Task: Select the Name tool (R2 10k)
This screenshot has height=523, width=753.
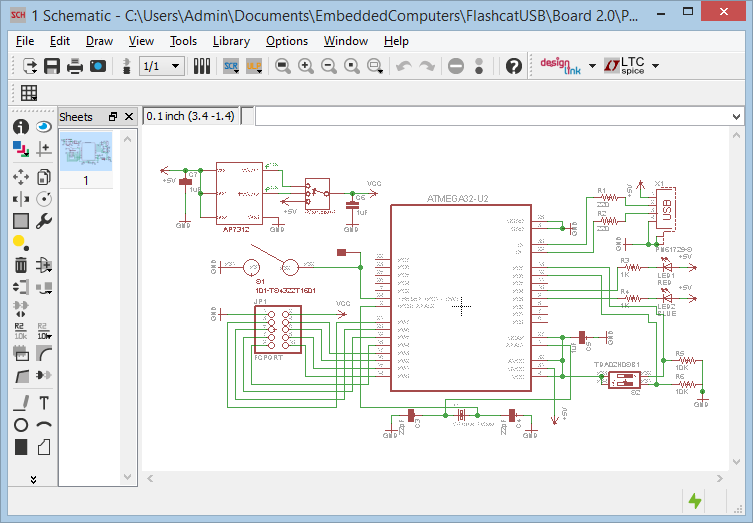Action: [x=21, y=331]
